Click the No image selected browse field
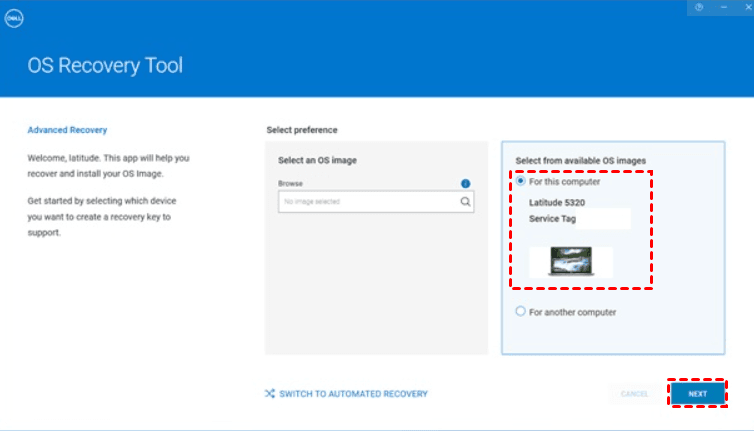The image size is (754, 431). coord(376,202)
